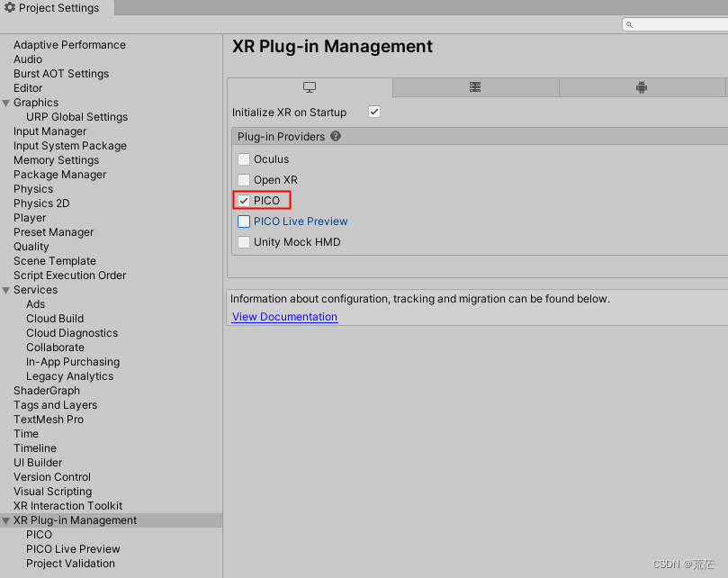Open Timeline settings
Viewport: 728px width, 578px height.
coord(35,448)
